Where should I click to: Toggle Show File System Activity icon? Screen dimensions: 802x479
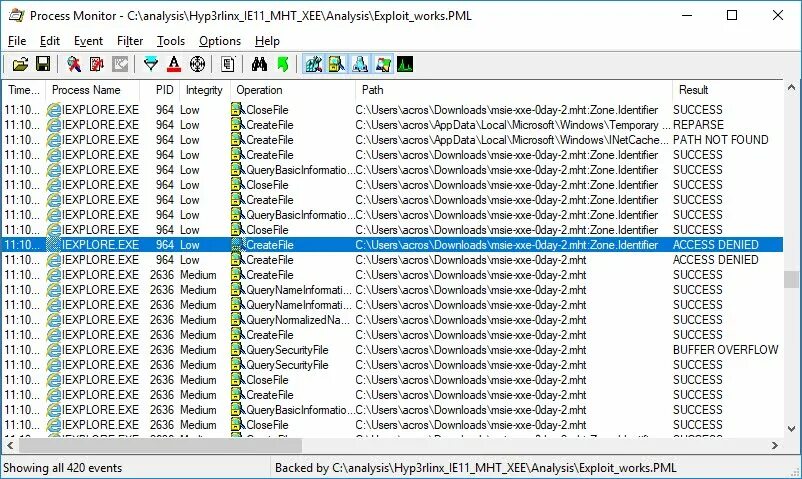pyautogui.click(x=337, y=64)
